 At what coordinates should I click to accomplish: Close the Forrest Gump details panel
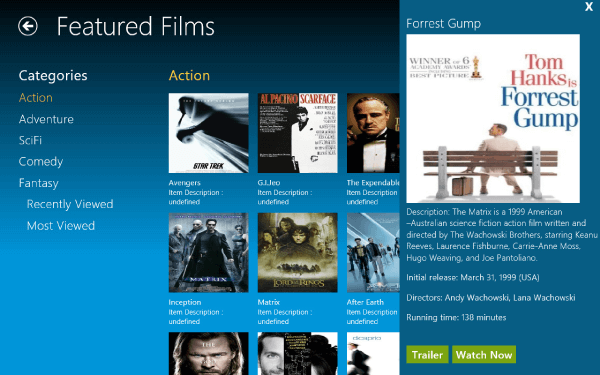(x=589, y=7)
